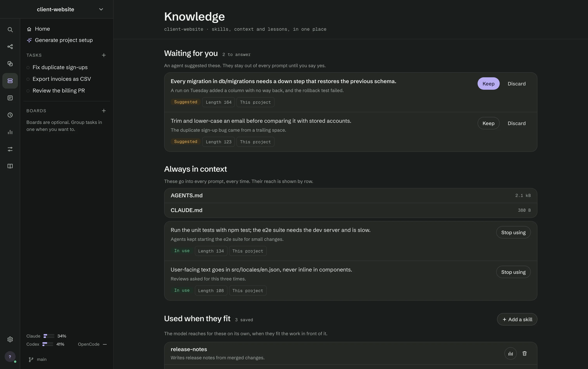Expand the client-website project chevron

[x=101, y=9]
